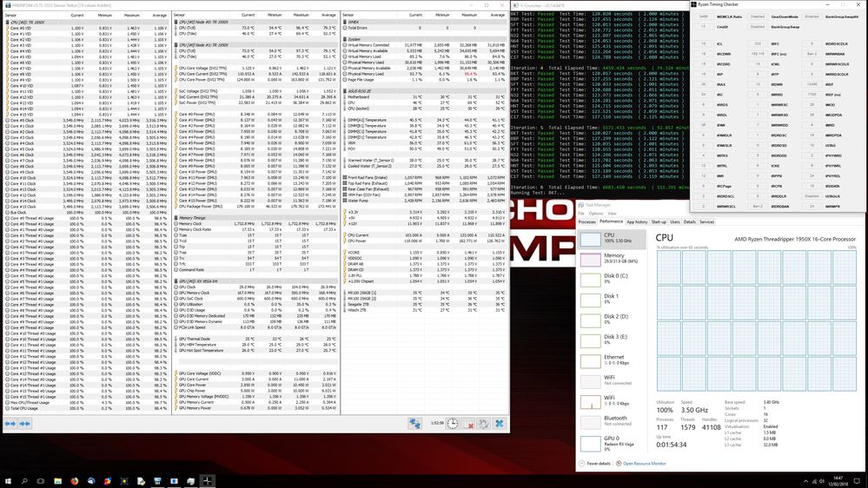Click the 'CPU Package Power (SMU)' sensor row
The width and height of the screenshot is (868, 488).
(x=255, y=207)
